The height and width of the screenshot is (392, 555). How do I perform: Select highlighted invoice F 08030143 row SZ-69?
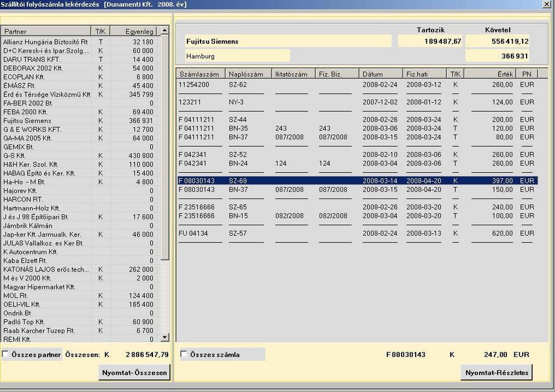pyautogui.click(x=357, y=181)
